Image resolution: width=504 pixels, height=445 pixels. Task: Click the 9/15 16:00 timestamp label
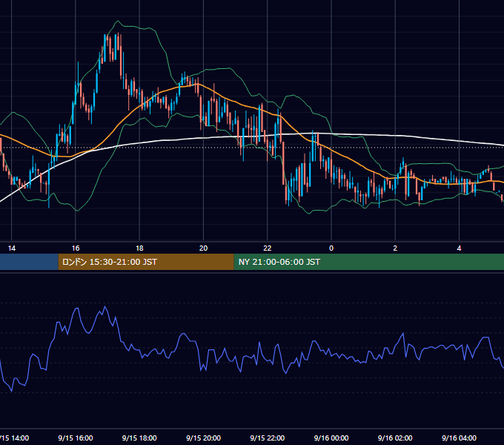(x=76, y=438)
